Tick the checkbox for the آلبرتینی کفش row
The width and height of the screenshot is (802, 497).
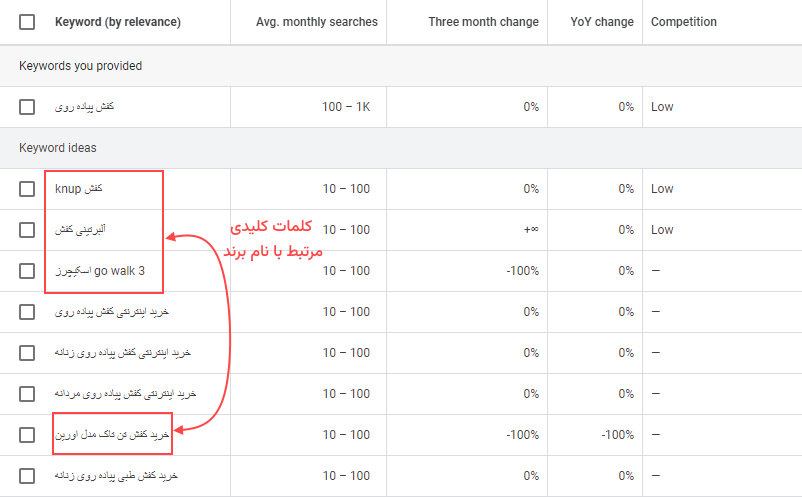tap(27, 230)
